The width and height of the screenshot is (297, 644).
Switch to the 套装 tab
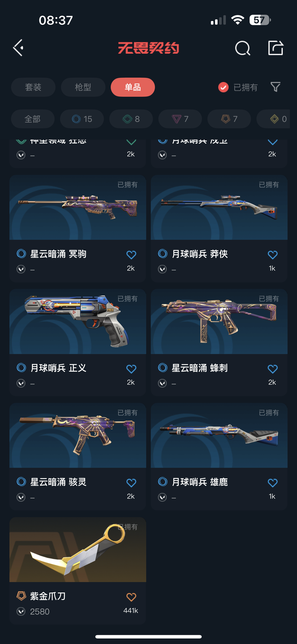(x=33, y=87)
